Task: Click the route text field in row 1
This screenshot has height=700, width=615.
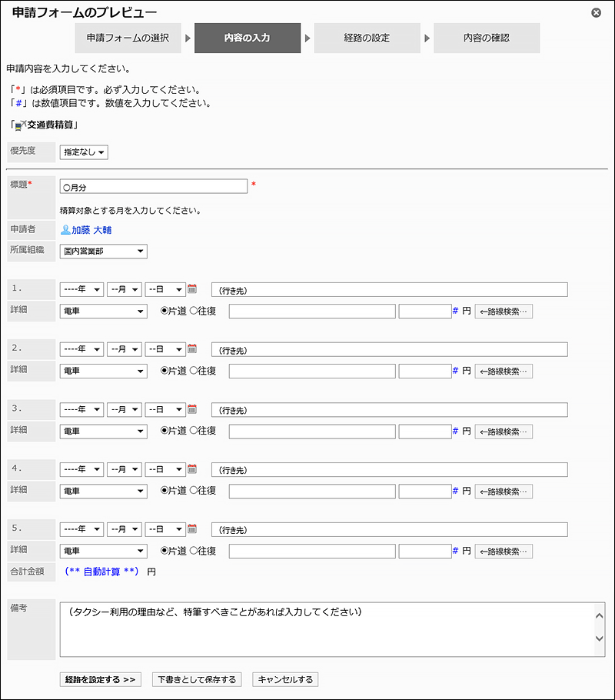Action: (x=312, y=312)
